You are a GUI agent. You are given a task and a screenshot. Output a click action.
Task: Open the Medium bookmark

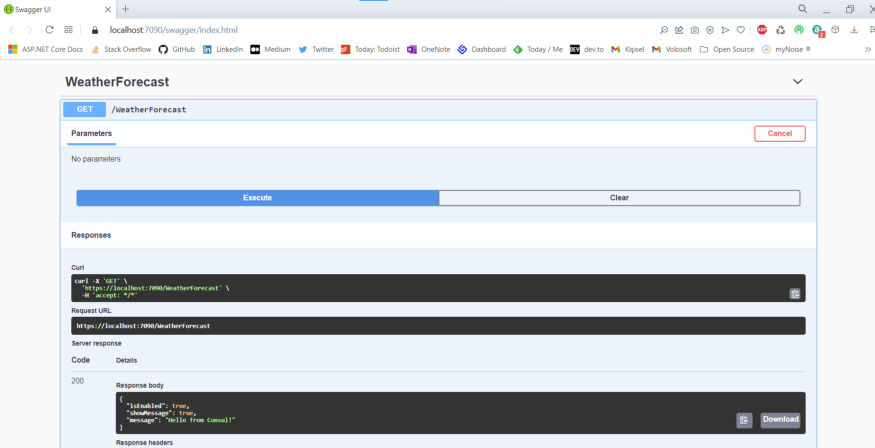[x=271, y=50]
